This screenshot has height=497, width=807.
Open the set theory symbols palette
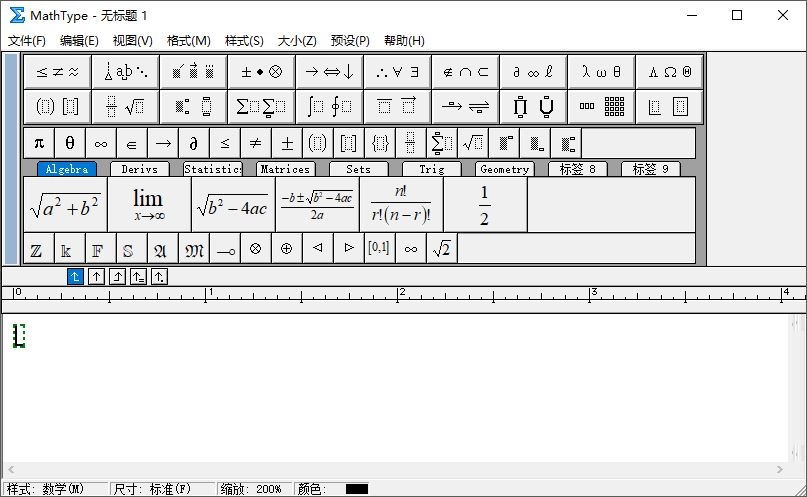pos(465,72)
